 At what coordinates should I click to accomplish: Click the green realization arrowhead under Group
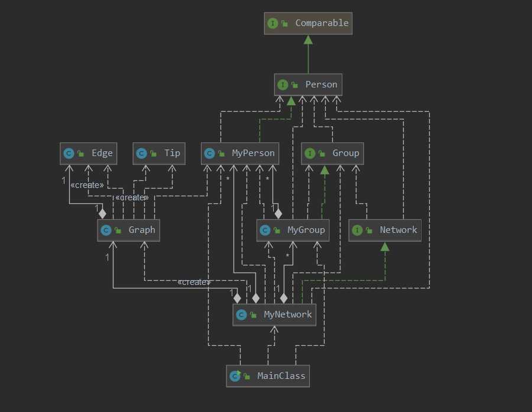click(325, 170)
